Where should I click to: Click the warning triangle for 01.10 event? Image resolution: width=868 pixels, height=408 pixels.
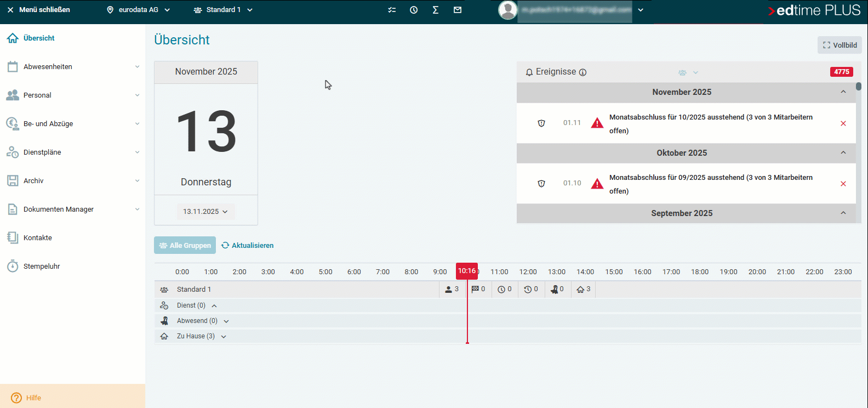[x=597, y=183]
